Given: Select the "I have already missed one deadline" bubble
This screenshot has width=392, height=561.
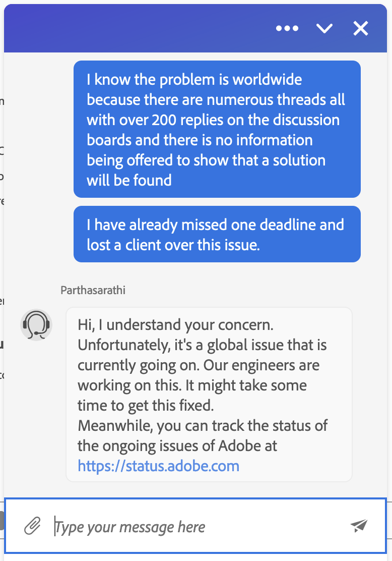Looking at the screenshot, I should (217, 234).
